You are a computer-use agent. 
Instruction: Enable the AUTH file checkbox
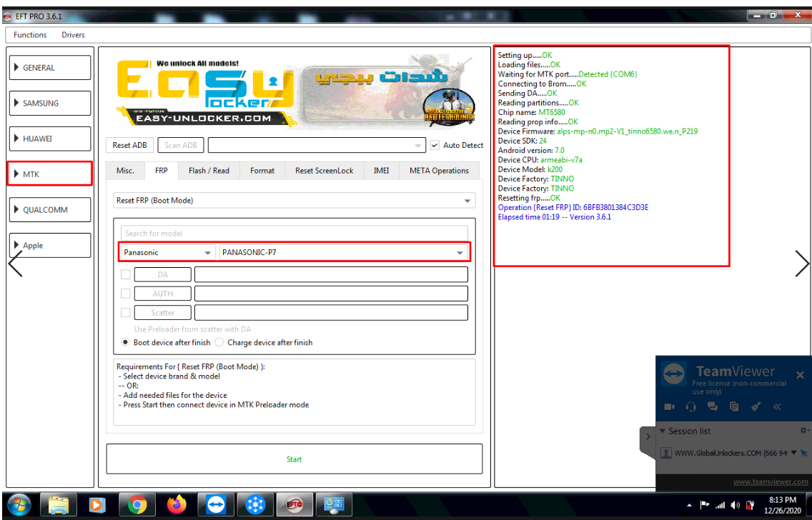tap(125, 294)
